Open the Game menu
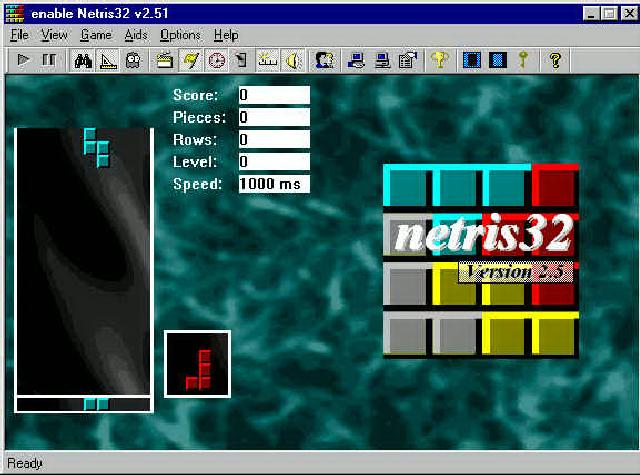The image size is (640, 475). pyautogui.click(x=96, y=35)
